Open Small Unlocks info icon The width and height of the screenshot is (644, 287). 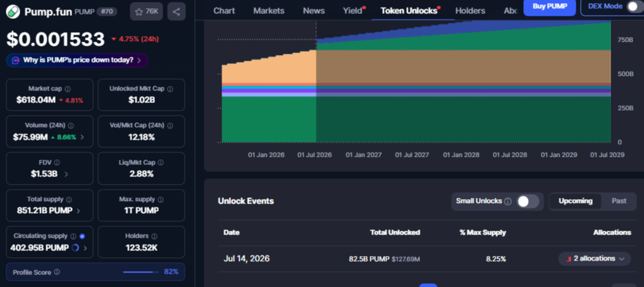pyautogui.click(x=507, y=201)
